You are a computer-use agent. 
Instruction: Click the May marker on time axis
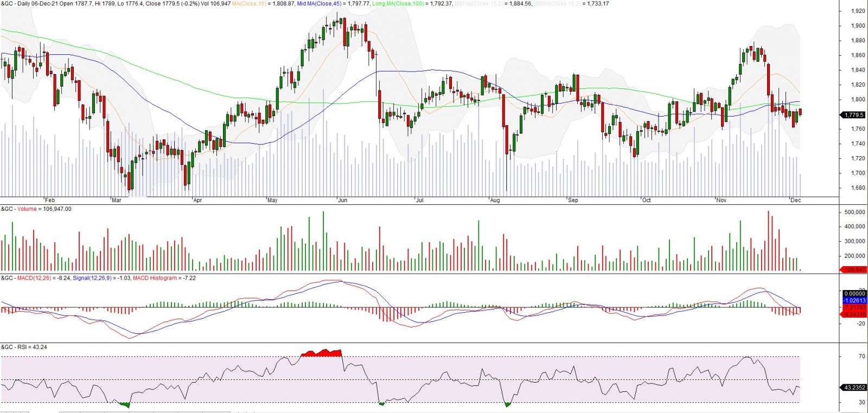272,200
